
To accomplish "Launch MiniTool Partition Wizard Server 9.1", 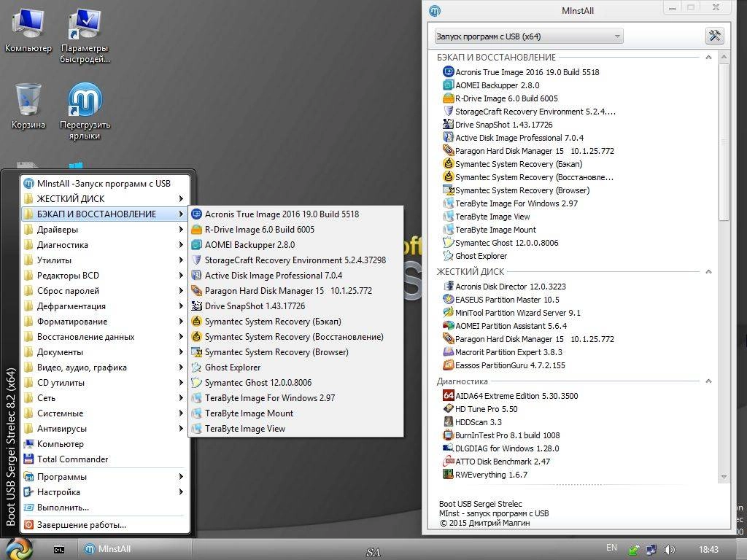I will [x=511, y=313].
